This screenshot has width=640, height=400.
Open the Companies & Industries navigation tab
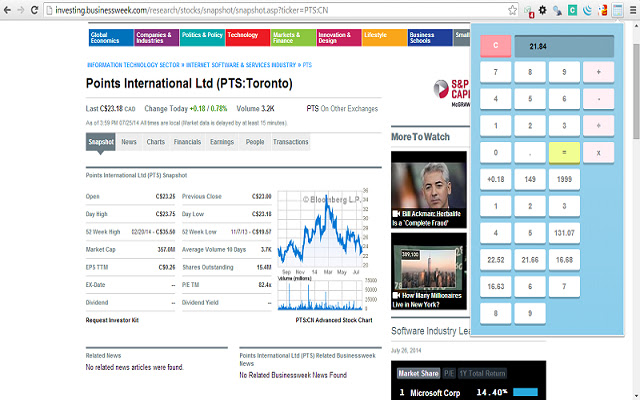click(x=156, y=38)
